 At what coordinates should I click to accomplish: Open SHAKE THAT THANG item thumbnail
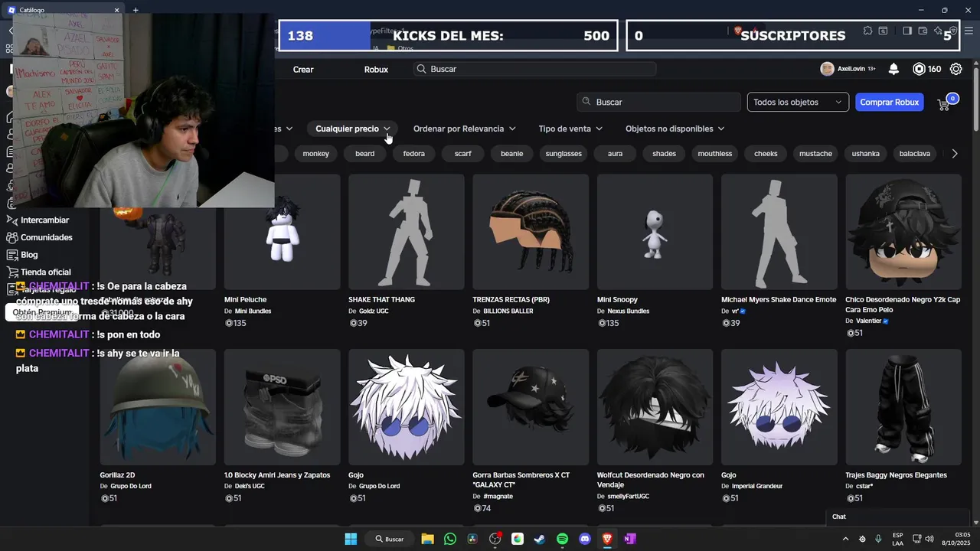[x=407, y=232]
